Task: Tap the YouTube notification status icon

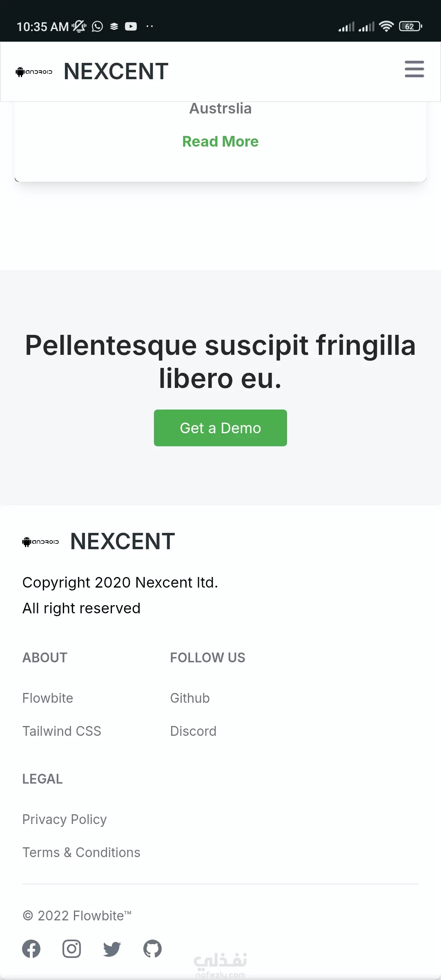Action: [131, 27]
